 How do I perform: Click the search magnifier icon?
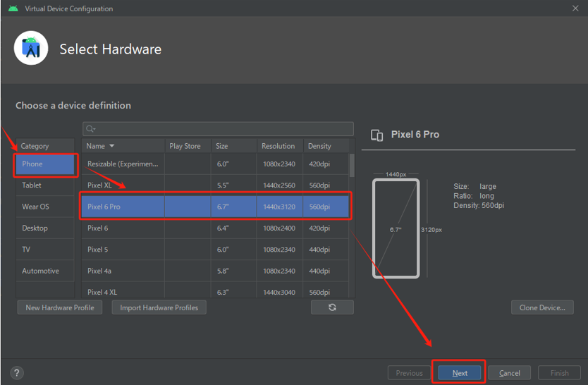(x=90, y=129)
